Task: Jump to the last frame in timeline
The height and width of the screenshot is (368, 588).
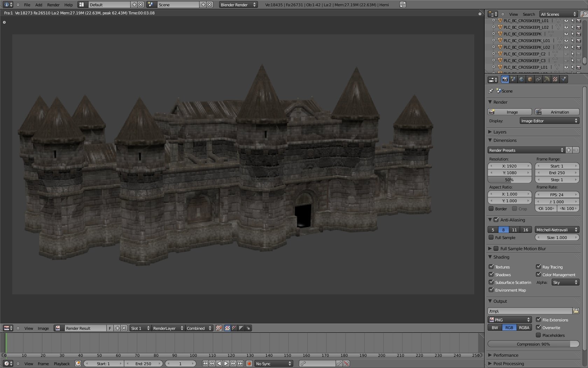Action: click(x=240, y=364)
